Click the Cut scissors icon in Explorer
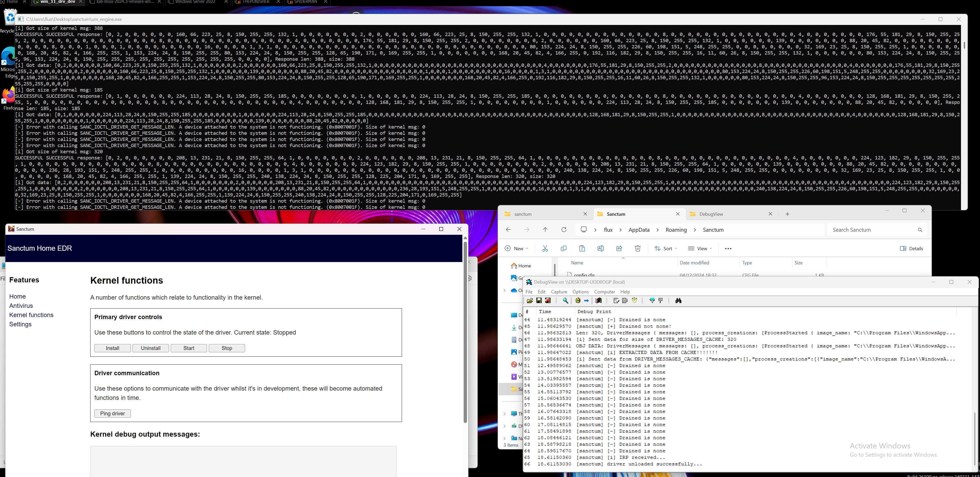 [x=545, y=248]
